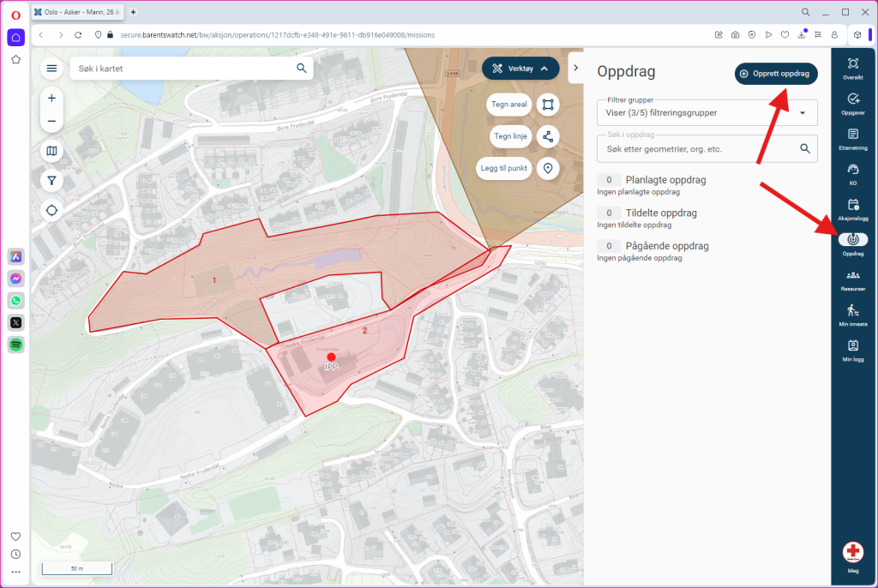Screen dimensions: 878x588
Task: Open the Aksjonslogg calendar icon
Action: pyautogui.click(x=852, y=209)
